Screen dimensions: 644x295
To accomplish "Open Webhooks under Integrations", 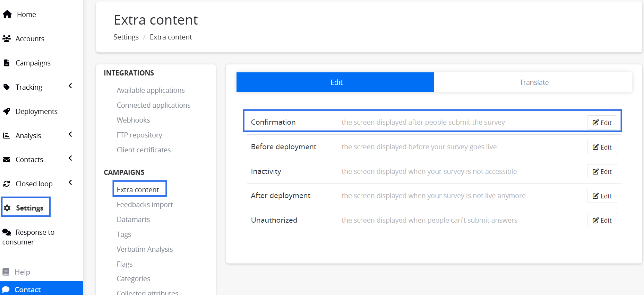I will click(133, 120).
